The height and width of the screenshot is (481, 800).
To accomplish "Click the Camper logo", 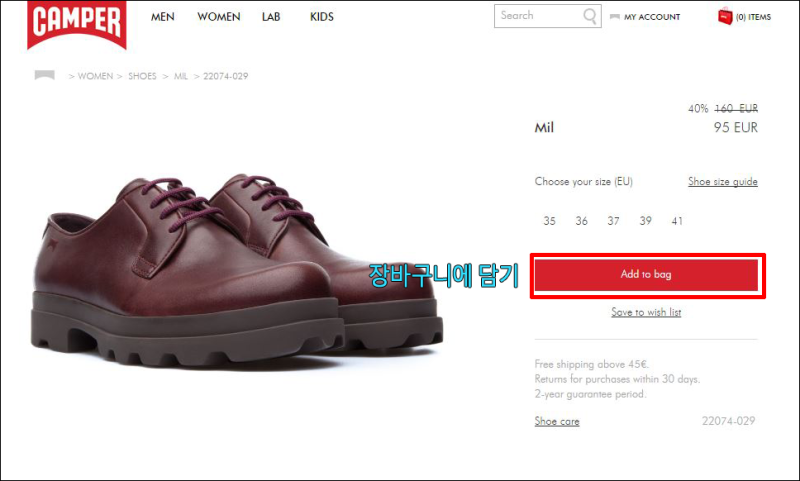I will click(77, 24).
